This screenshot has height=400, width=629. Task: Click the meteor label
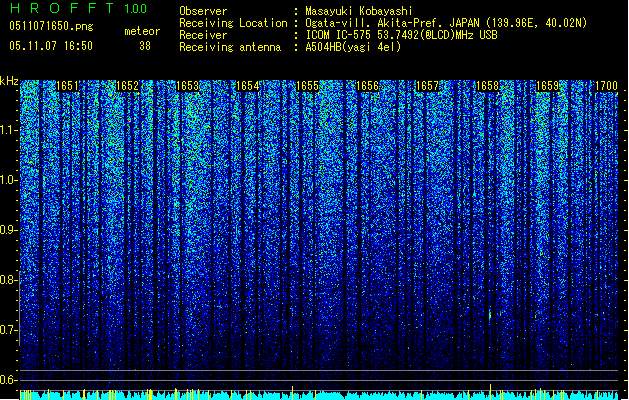(x=142, y=31)
